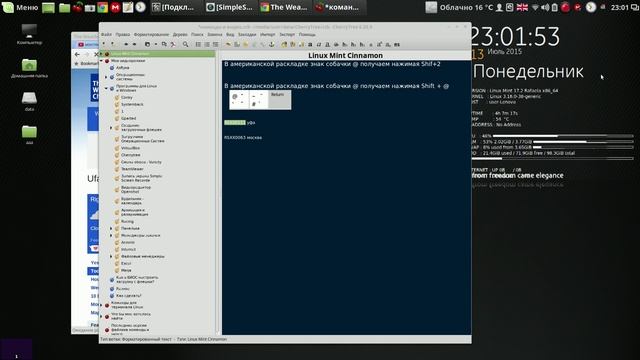Open the Компьютер desktop icon
The image size is (640, 360).
[x=29, y=34]
